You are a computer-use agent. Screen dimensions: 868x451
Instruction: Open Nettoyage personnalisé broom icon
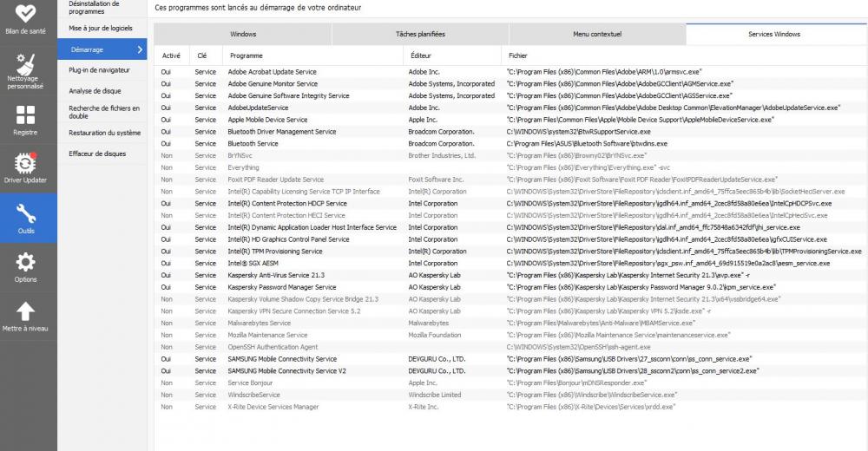(25, 63)
